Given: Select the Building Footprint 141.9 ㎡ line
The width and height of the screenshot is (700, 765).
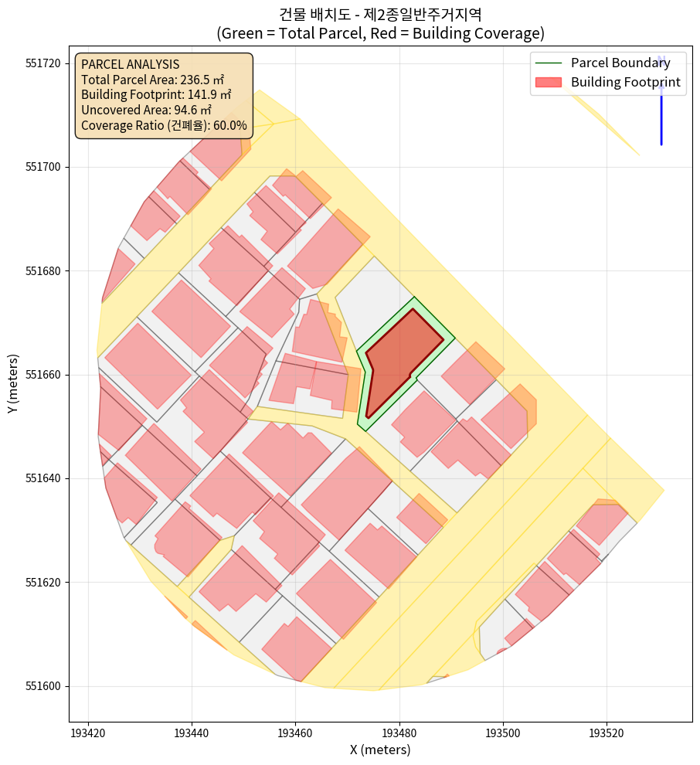Looking at the screenshot, I should coord(156,95).
